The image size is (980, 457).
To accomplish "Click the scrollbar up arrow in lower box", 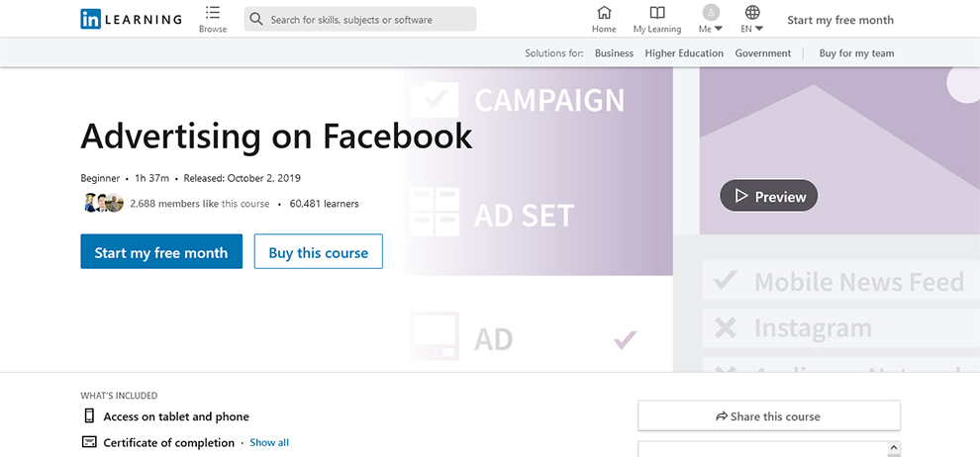I will coord(894,448).
